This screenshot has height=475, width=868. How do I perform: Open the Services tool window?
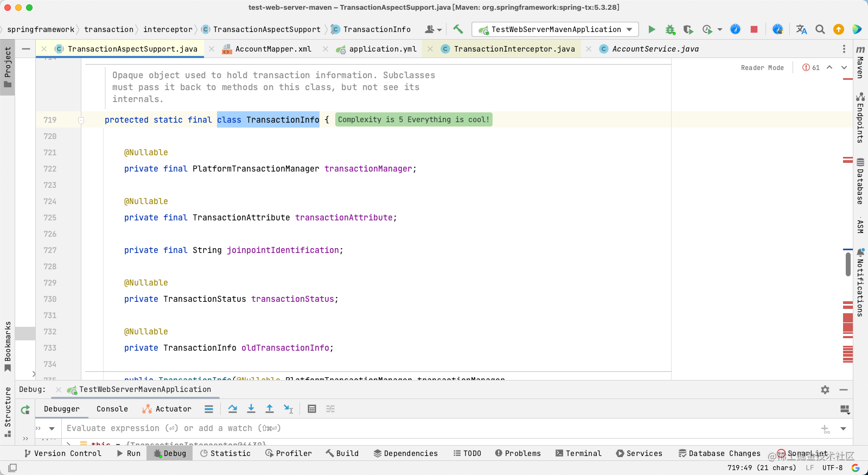tap(639, 453)
